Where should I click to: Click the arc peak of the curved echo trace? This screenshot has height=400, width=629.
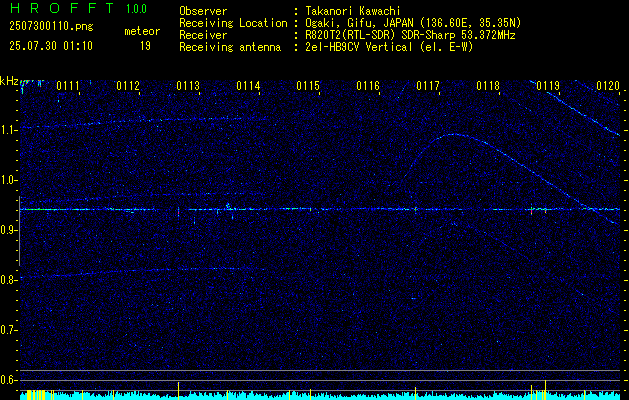452,134
